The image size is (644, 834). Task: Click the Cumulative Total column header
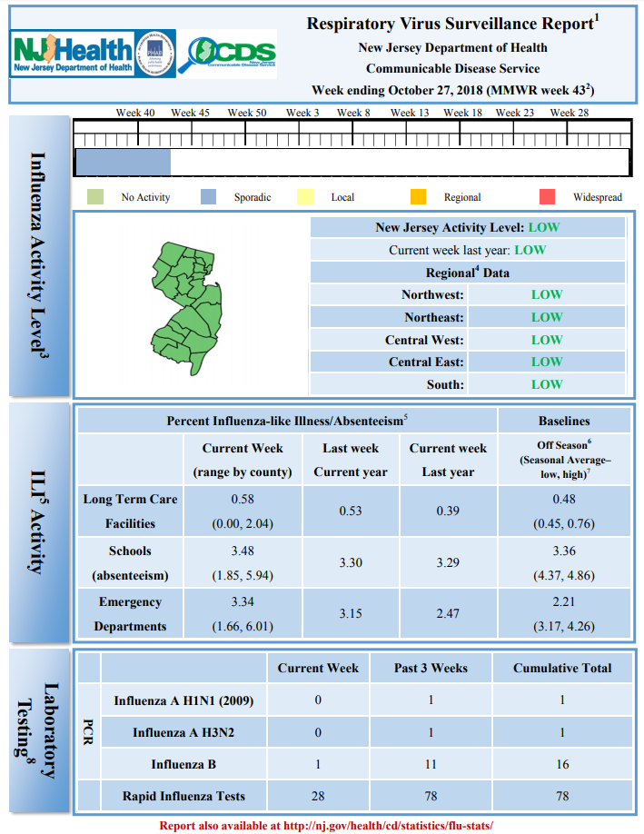(x=562, y=668)
